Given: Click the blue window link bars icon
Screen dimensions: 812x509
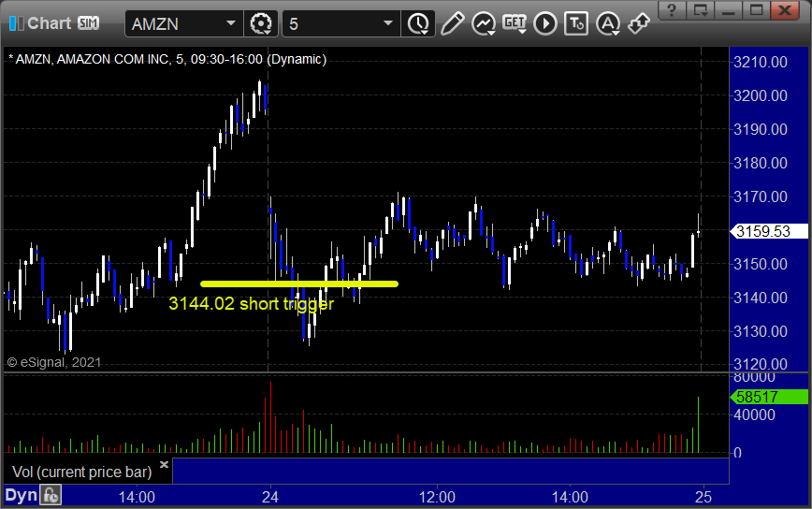Looking at the screenshot, I should click(17, 23).
